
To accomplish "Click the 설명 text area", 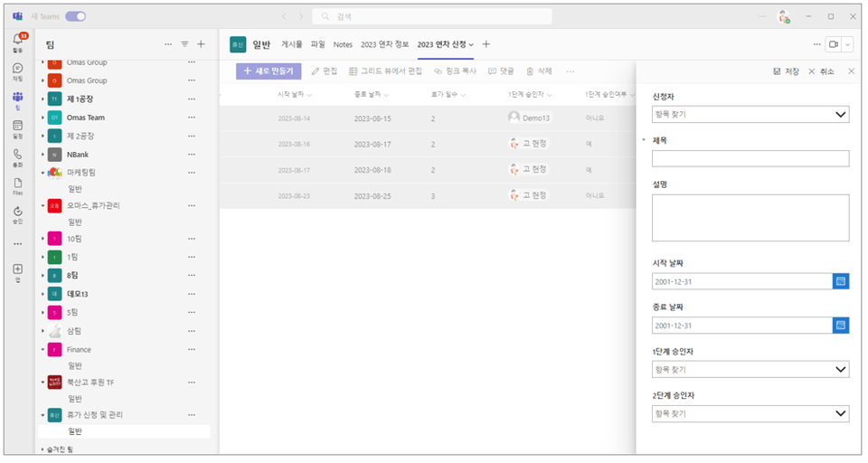I will point(750,218).
